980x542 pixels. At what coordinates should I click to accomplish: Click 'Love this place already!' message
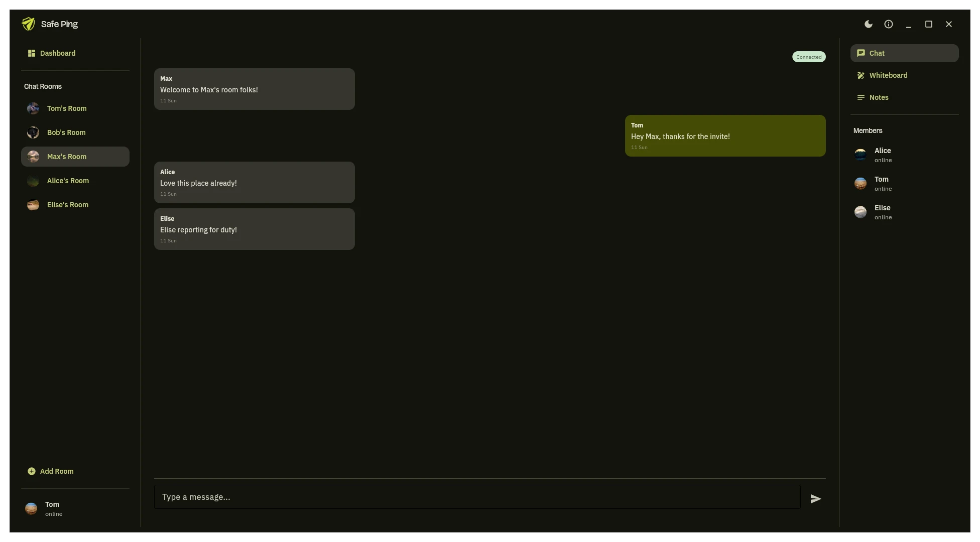(x=255, y=182)
